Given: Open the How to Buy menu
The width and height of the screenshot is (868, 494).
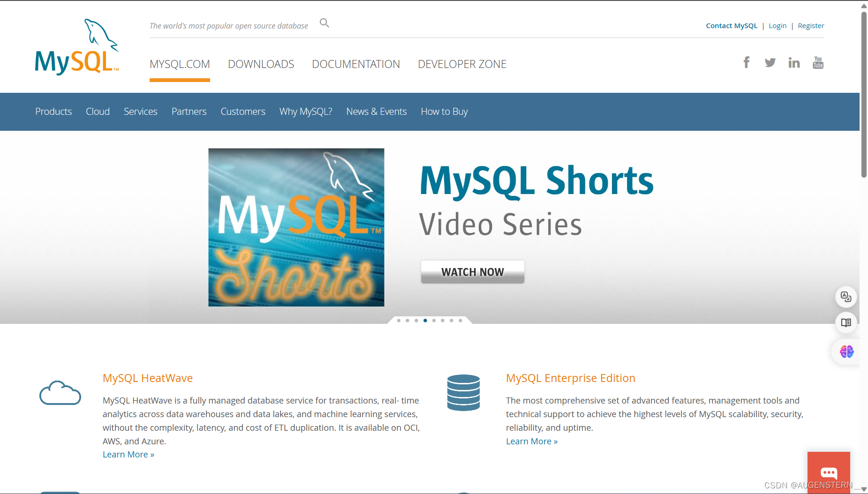Looking at the screenshot, I should [x=444, y=112].
